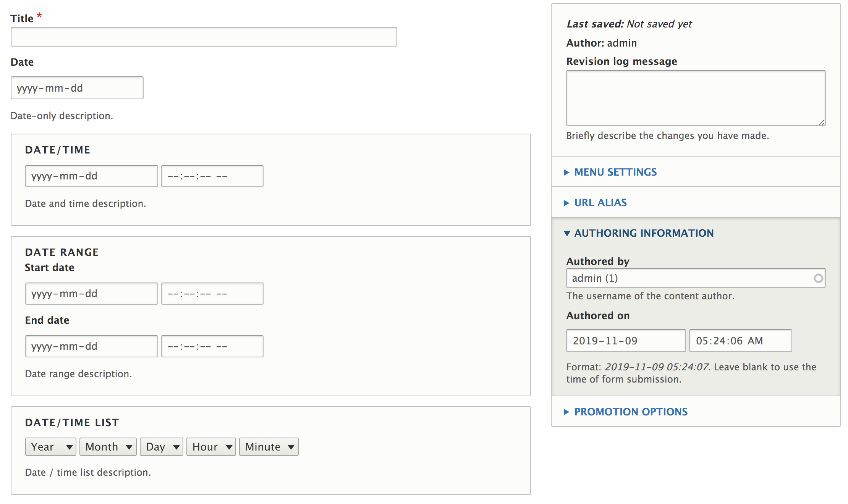
Task: Click the autocomplete spinner in Authored by
Action: 818,278
